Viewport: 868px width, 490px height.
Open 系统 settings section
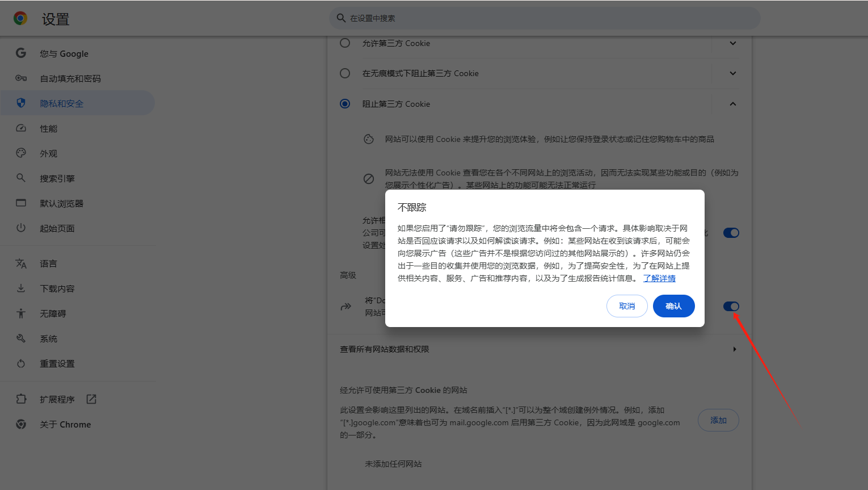coord(78,338)
